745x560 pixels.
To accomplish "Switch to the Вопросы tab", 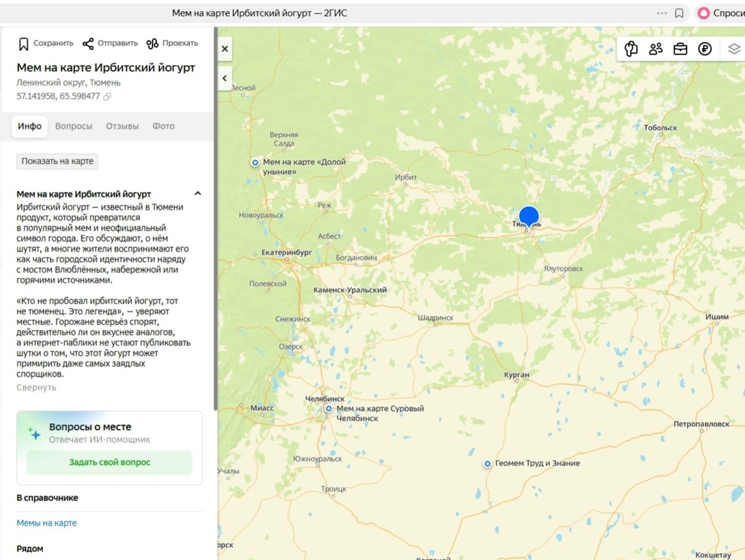I will [74, 126].
